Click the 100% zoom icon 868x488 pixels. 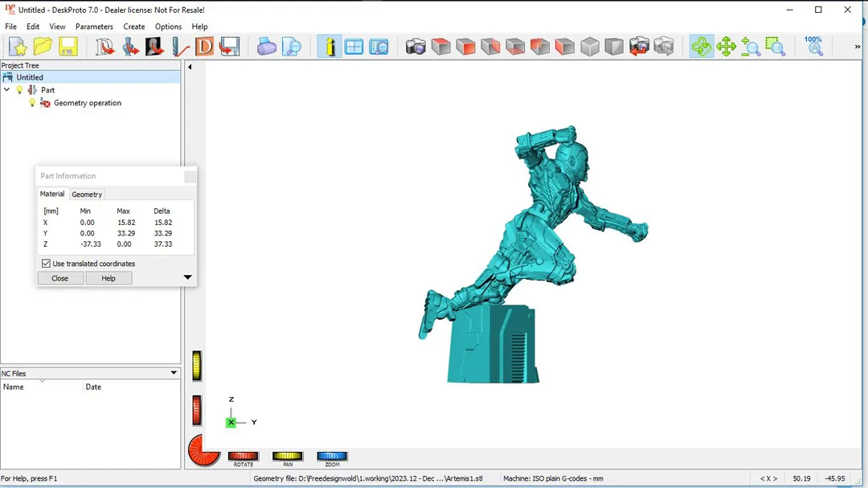click(x=813, y=47)
